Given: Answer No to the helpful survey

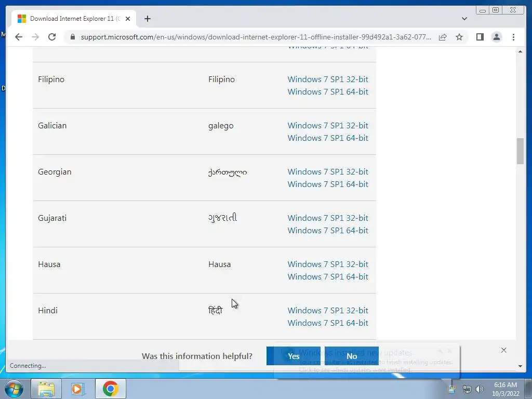Looking at the screenshot, I should [352, 356].
